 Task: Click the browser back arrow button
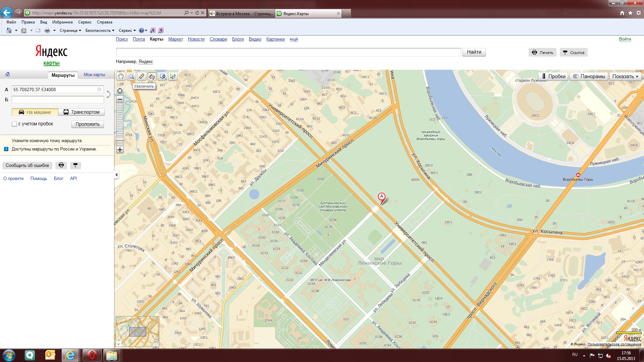7,13
